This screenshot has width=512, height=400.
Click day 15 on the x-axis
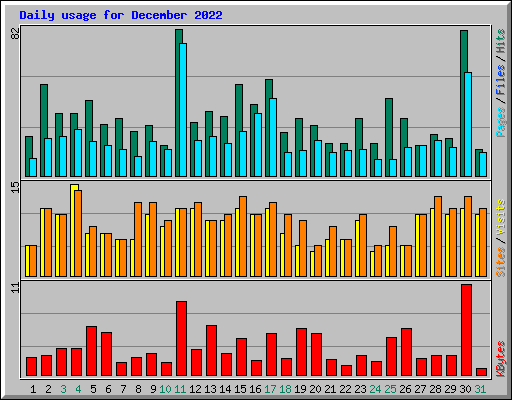tap(240, 389)
